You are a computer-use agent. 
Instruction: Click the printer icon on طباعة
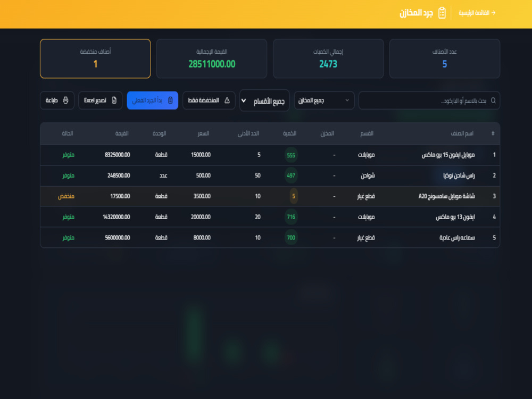(x=65, y=101)
